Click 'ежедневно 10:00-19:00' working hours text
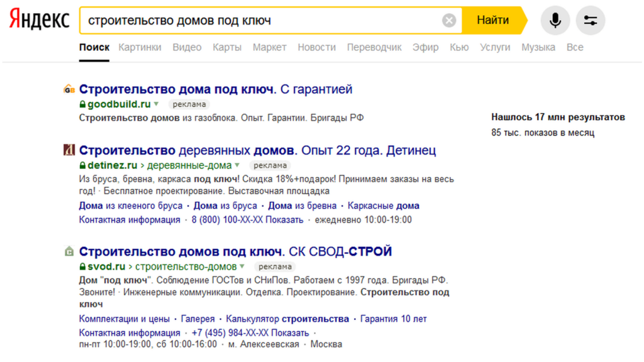Viewport: 644px width, 362px height. [x=363, y=220]
